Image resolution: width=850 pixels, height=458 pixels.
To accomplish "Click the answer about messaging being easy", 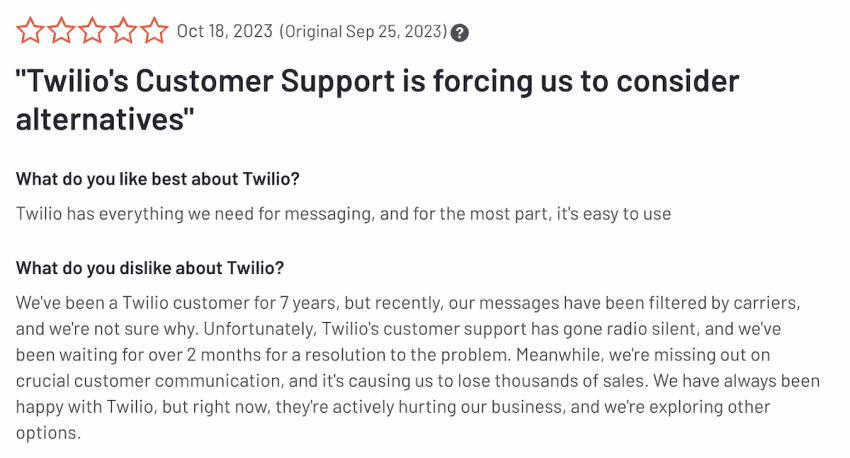I will pos(343,214).
